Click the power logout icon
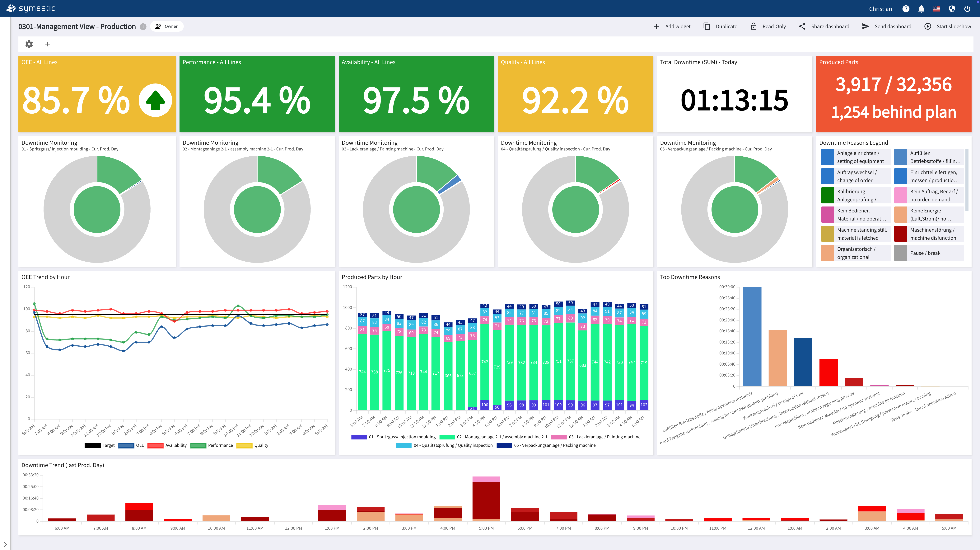The height and width of the screenshot is (550, 980). (x=967, y=9)
